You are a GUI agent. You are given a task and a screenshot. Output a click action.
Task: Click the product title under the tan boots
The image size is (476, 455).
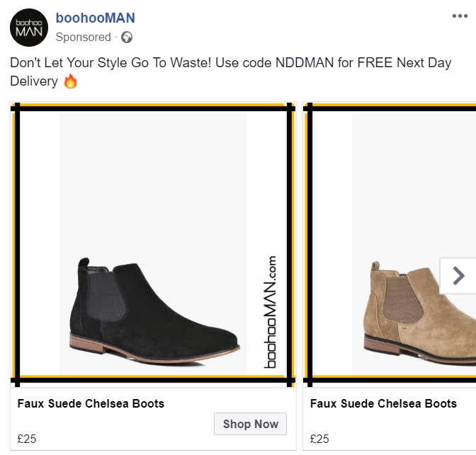(383, 404)
